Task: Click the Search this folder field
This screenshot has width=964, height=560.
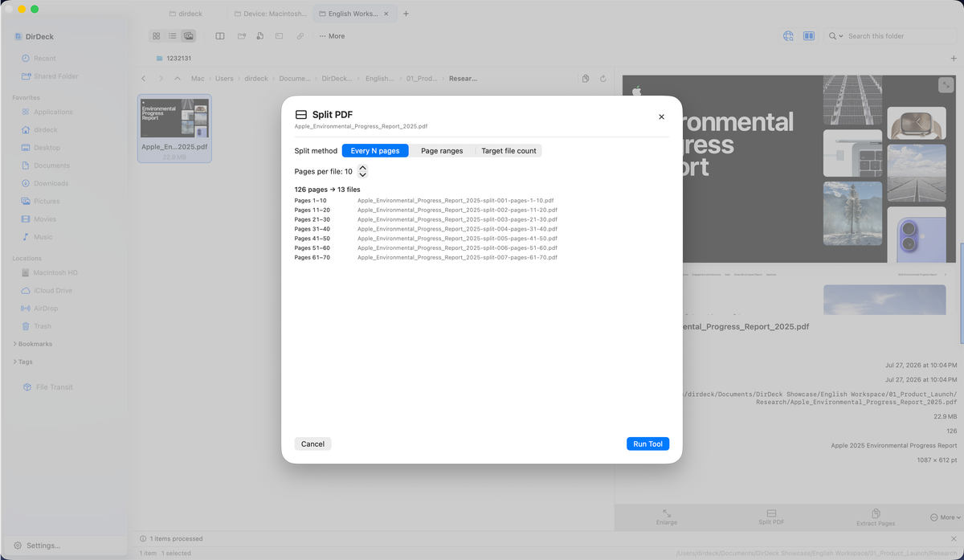Action: pos(900,36)
